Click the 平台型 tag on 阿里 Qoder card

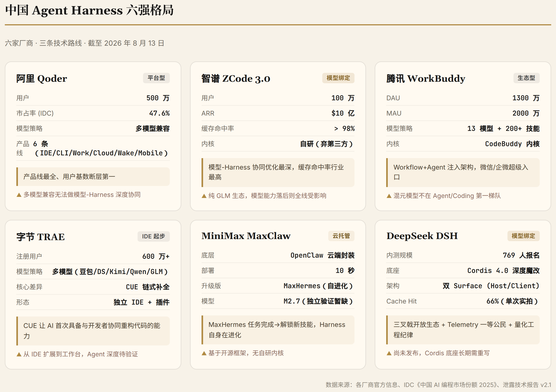tap(156, 78)
